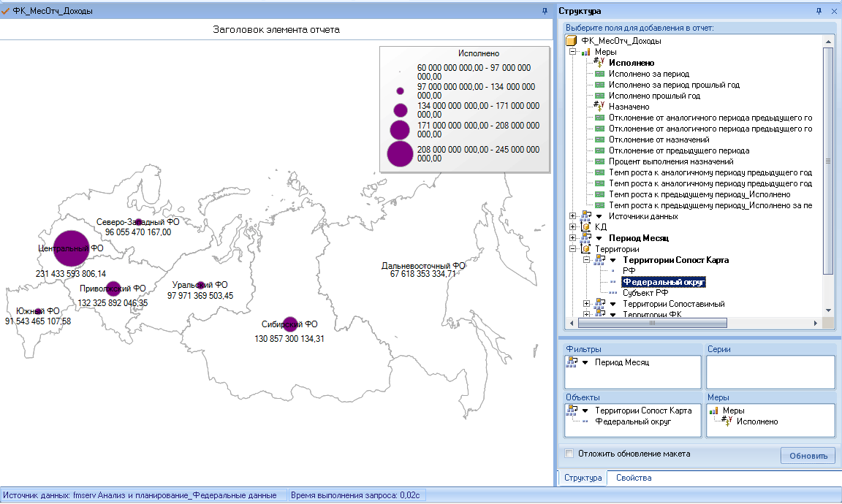Select Субъект РФ level in tree

click(645, 293)
